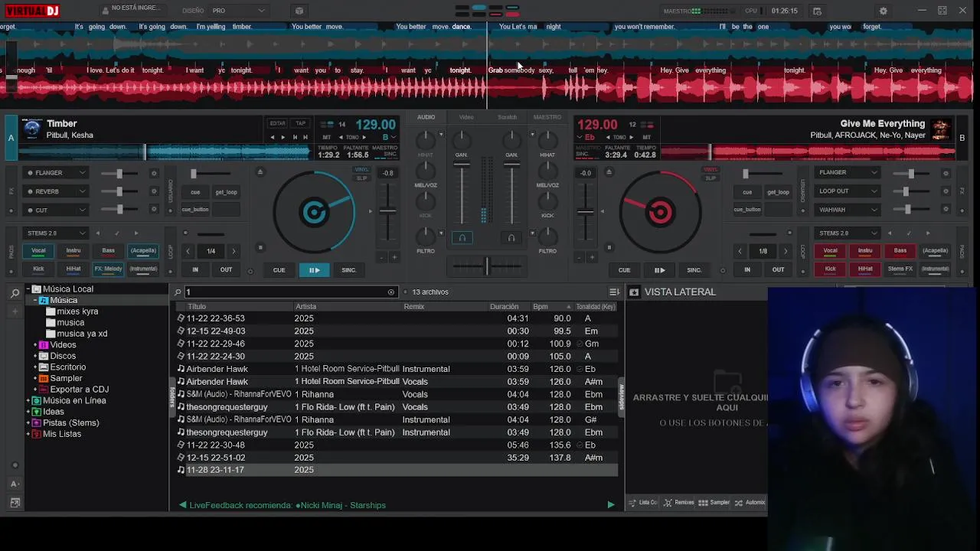The width and height of the screenshot is (980, 551).
Task: Toggle Instru stem pad on deck B
Action: click(x=865, y=250)
